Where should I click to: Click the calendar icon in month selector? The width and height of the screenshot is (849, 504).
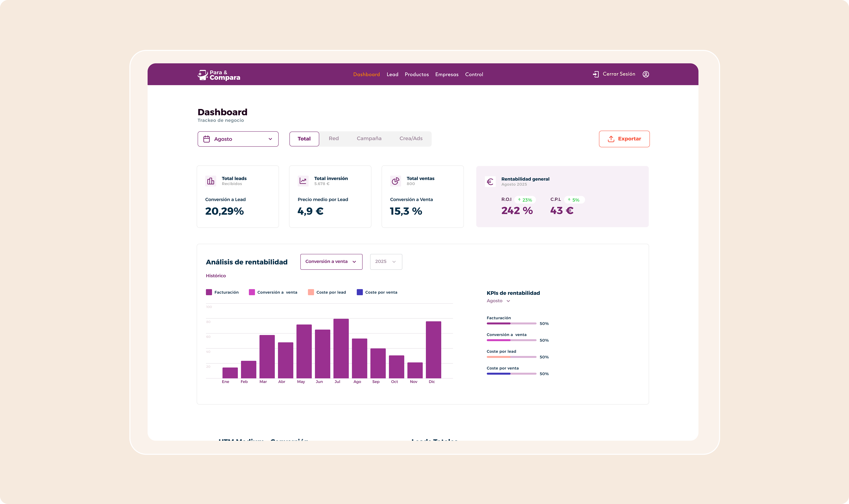(x=207, y=139)
